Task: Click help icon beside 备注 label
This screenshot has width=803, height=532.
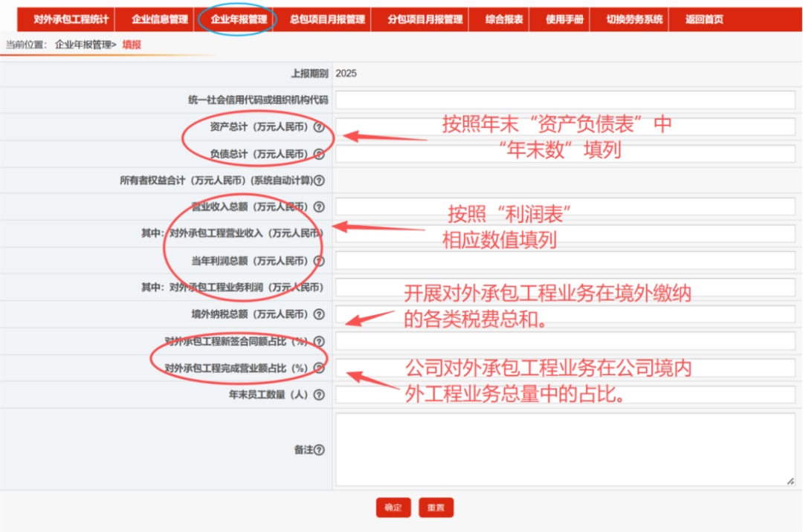Action: (x=319, y=450)
